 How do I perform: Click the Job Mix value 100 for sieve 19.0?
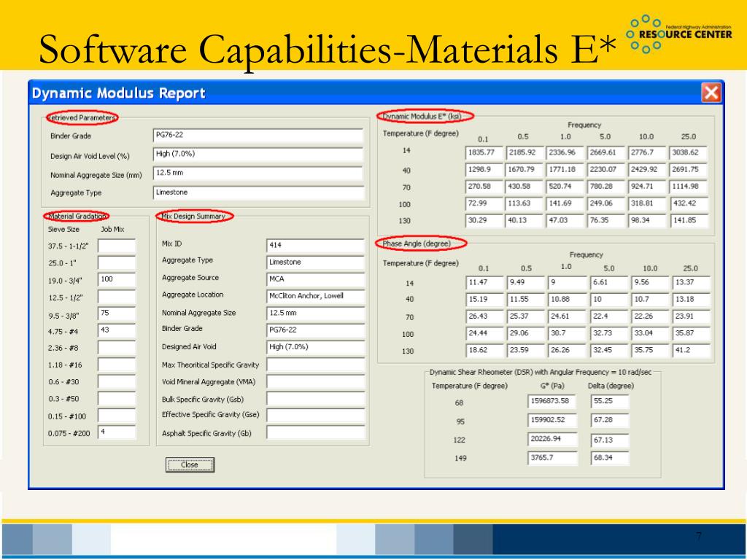tap(117, 280)
